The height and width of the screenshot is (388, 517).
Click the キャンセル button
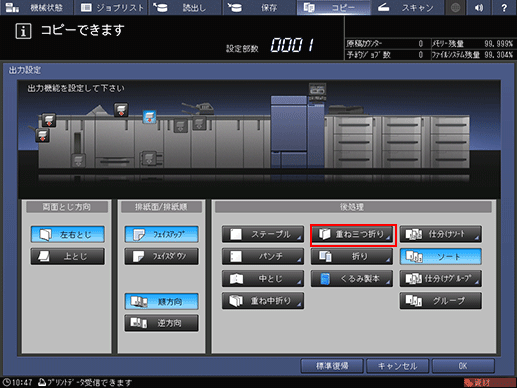pyautogui.click(x=397, y=366)
